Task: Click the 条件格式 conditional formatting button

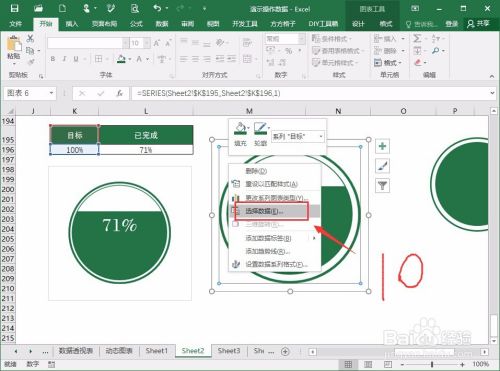Action: click(332, 39)
